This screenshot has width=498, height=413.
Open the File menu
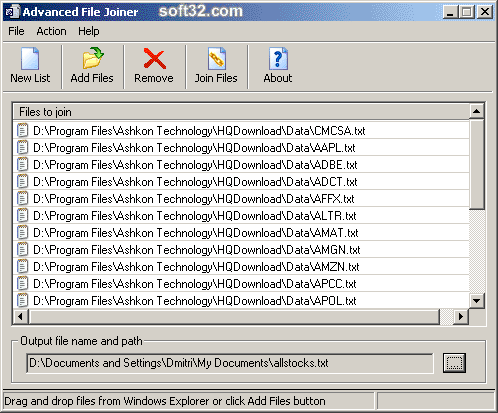click(x=16, y=31)
